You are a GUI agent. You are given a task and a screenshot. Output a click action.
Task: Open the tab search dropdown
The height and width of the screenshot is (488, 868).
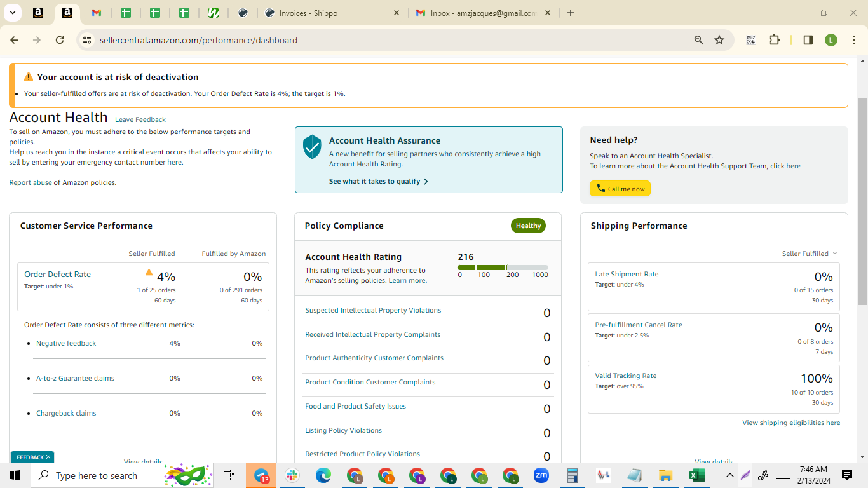pyautogui.click(x=12, y=13)
